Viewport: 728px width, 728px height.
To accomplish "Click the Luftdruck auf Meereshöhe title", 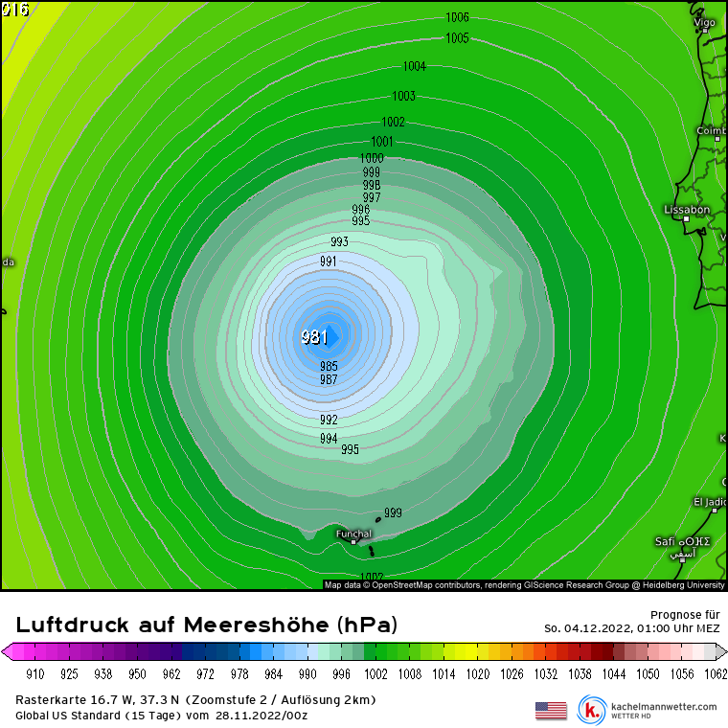I will (x=206, y=625).
